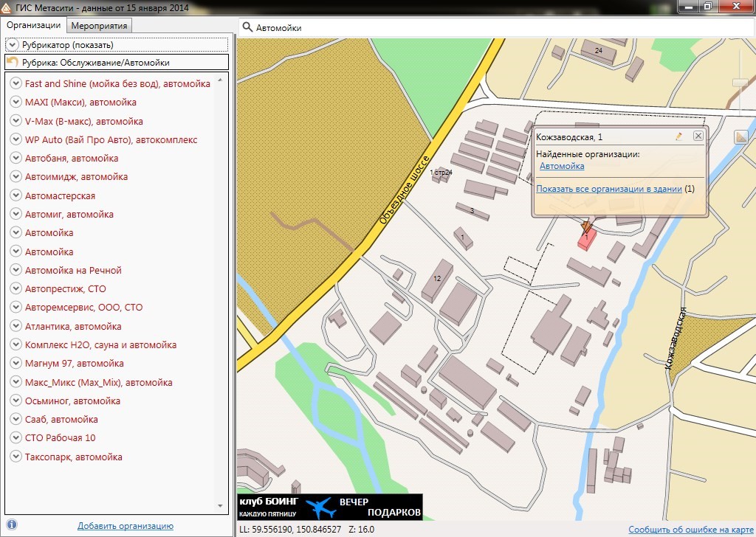Activate the ruler measurement tool on map
The image size is (756, 537).
pos(741,136)
